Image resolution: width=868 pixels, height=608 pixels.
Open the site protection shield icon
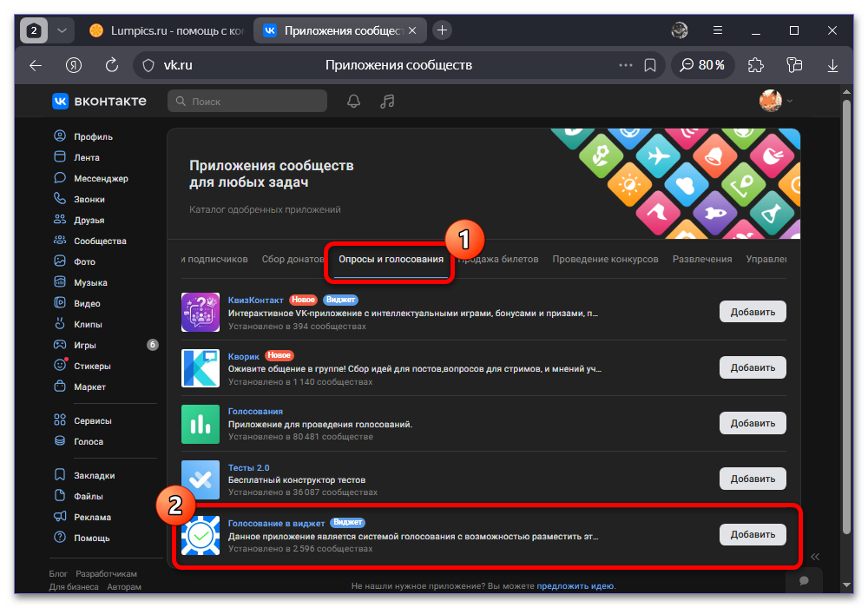[x=148, y=65]
